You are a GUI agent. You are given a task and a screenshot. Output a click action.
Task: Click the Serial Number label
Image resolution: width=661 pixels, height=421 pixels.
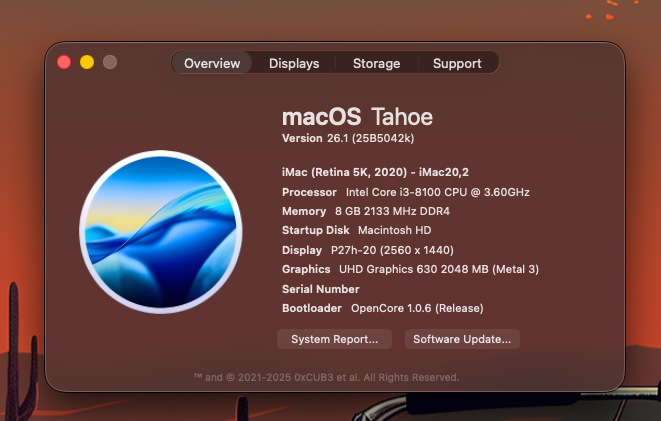click(321, 289)
